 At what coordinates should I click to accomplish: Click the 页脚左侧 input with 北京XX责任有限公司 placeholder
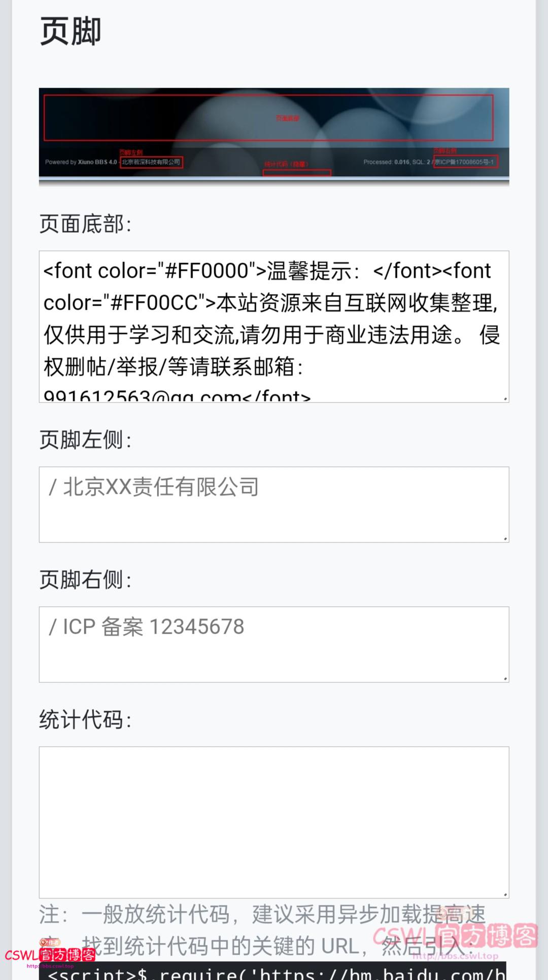click(x=274, y=504)
